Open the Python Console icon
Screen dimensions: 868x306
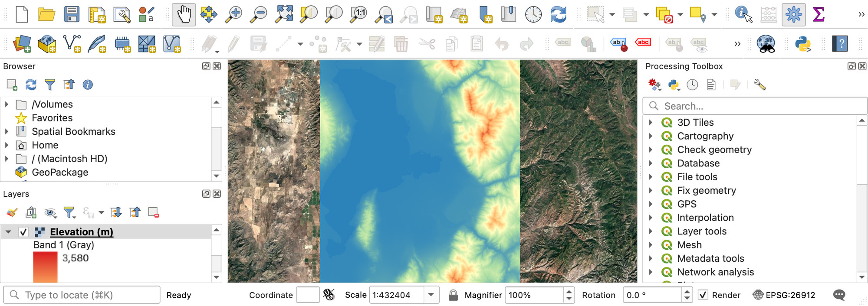[803, 44]
